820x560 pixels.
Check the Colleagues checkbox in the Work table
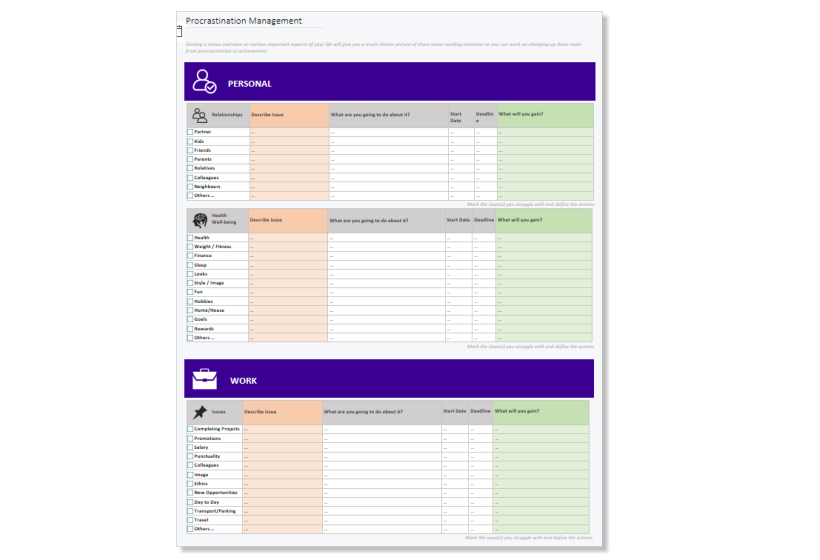pyautogui.click(x=190, y=465)
